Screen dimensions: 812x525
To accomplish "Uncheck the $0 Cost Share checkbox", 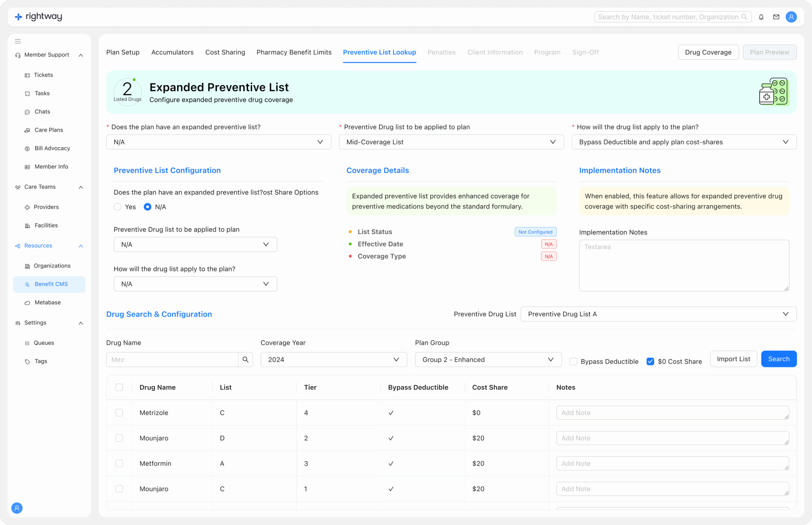I will tap(650, 361).
